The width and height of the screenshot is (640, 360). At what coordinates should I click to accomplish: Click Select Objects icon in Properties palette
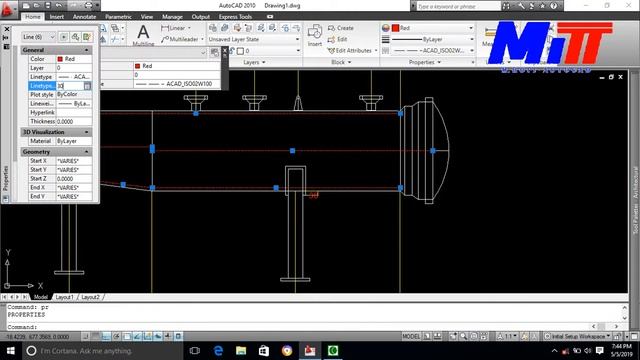tap(75, 37)
